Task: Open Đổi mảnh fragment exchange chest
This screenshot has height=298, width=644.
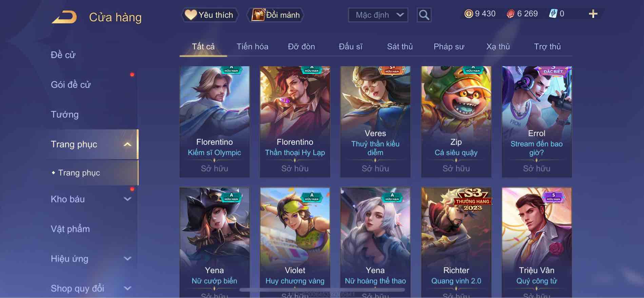Action: 275,15
